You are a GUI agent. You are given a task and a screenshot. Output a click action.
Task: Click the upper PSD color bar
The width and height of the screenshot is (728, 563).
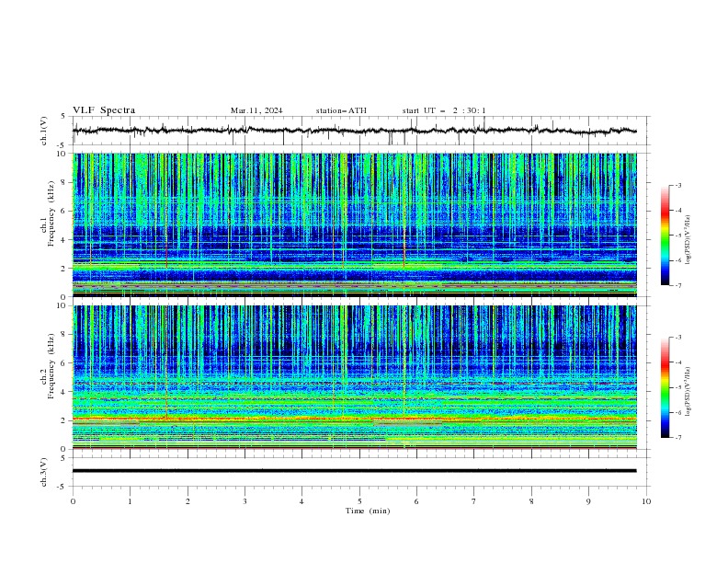point(665,236)
